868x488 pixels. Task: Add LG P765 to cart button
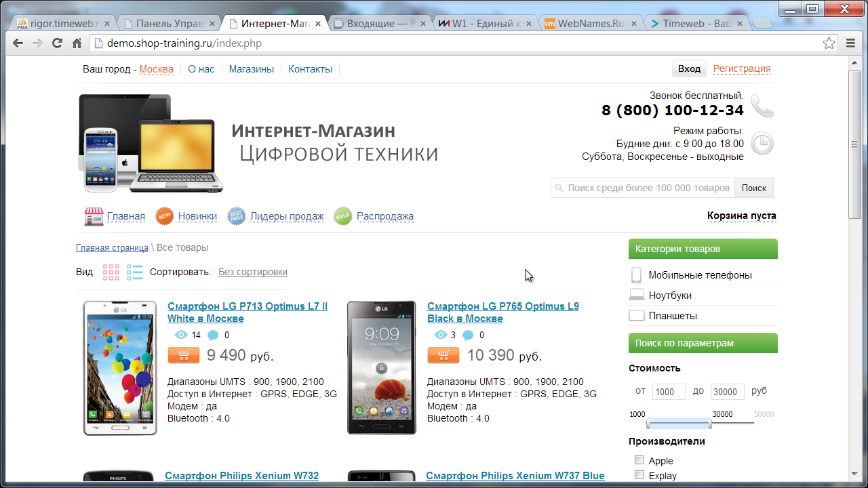click(443, 355)
